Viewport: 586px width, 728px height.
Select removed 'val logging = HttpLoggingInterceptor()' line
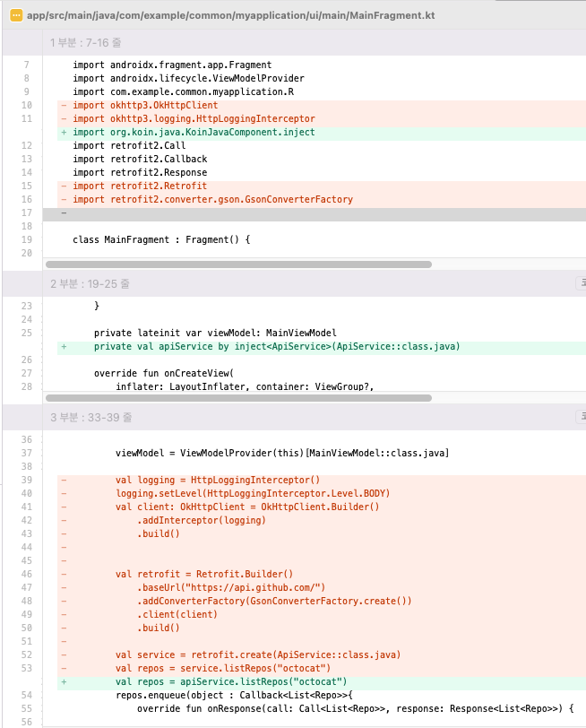[218, 480]
